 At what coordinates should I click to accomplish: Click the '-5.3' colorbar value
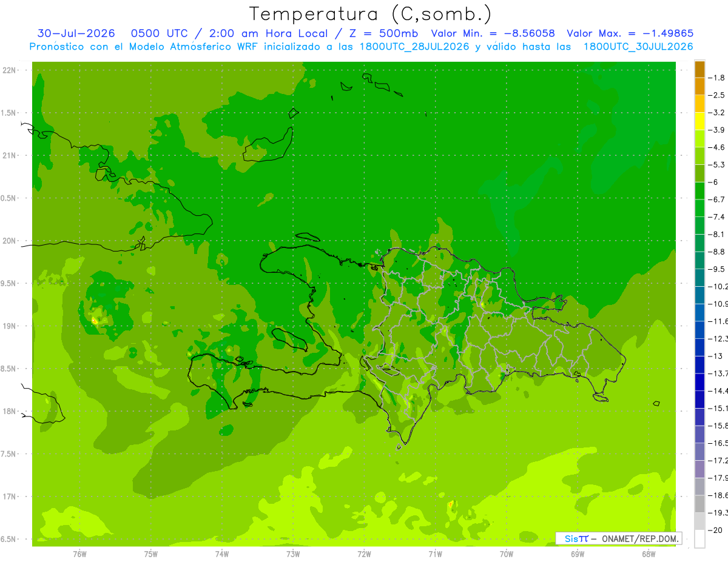click(x=716, y=164)
